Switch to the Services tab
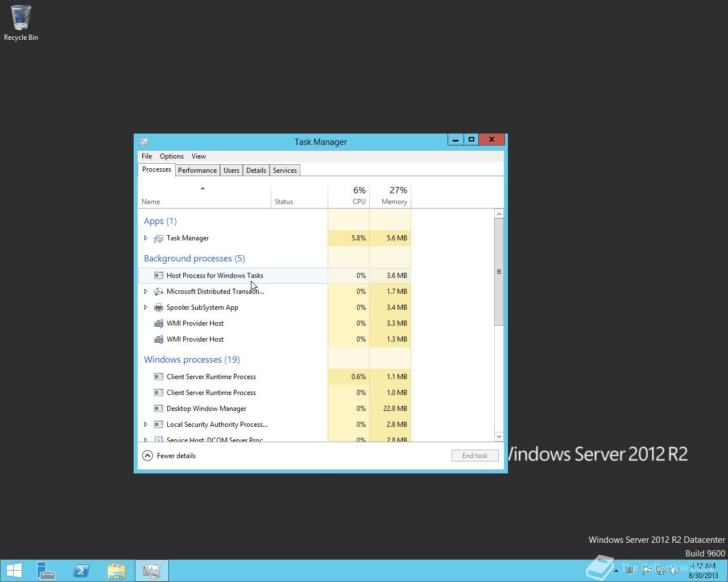The height and width of the screenshot is (582, 728). point(285,171)
